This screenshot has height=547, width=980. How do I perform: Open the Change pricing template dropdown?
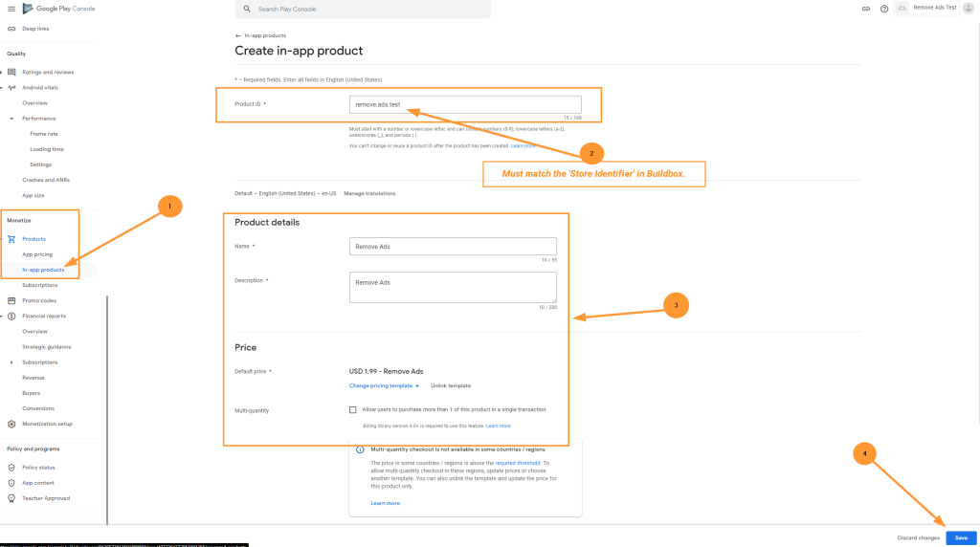[x=384, y=385]
